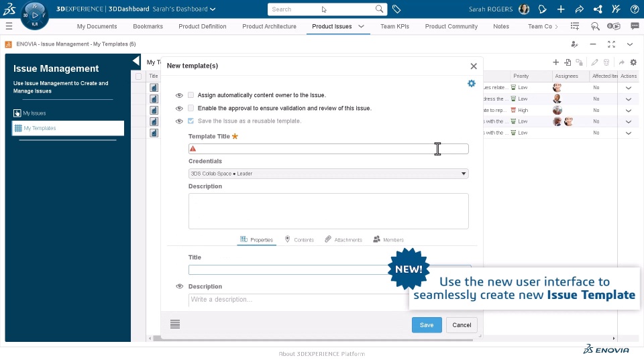Screen dimensions: 644x362
Task: Show more dashboard tabs arrow
Action: [x=557, y=26]
